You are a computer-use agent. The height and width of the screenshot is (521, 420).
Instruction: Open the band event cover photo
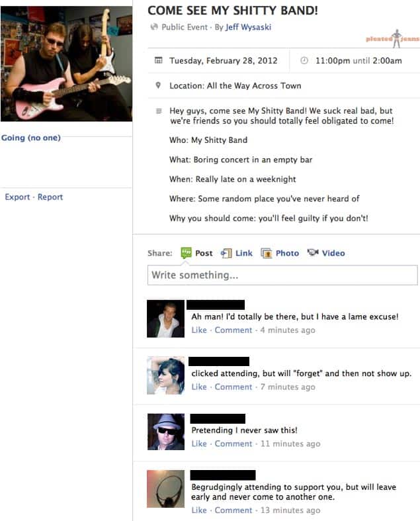point(66,64)
